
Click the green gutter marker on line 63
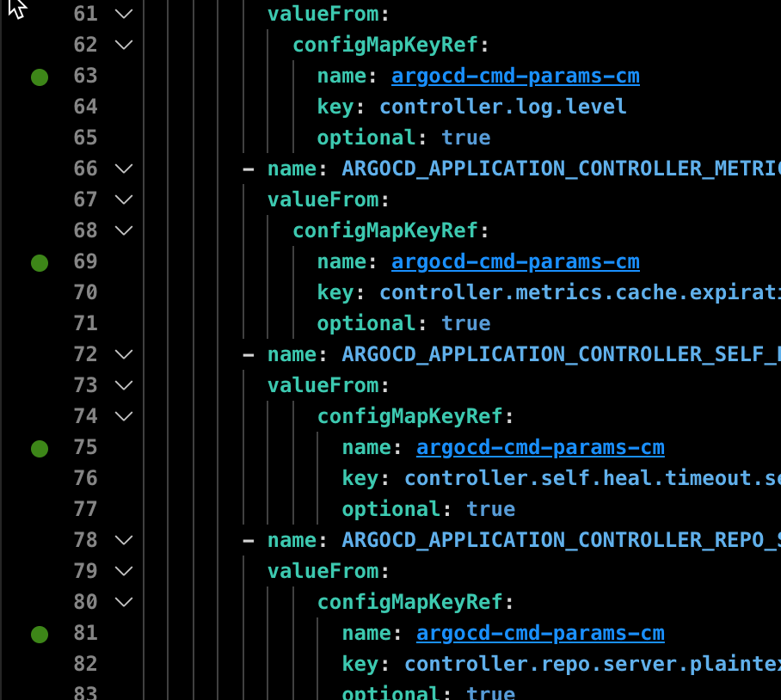tap(40, 77)
